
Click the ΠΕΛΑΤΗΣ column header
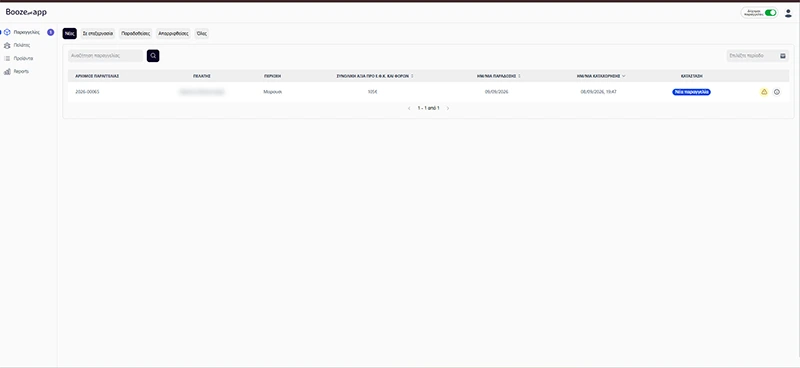point(202,76)
